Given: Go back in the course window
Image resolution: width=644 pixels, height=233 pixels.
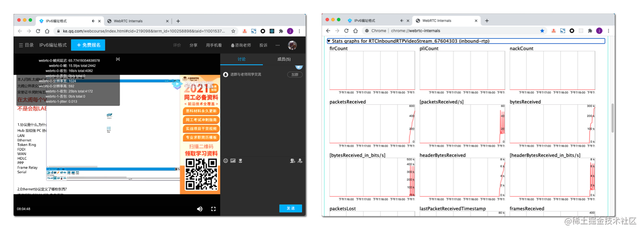Looking at the screenshot, I should [20, 31].
